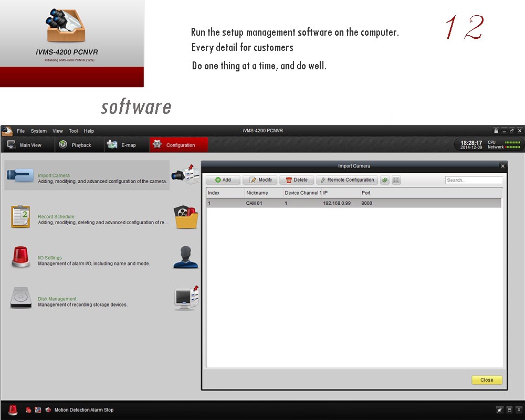Click the red alarm siren in status bar
525x420 pixels.
(x=13, y=410)
